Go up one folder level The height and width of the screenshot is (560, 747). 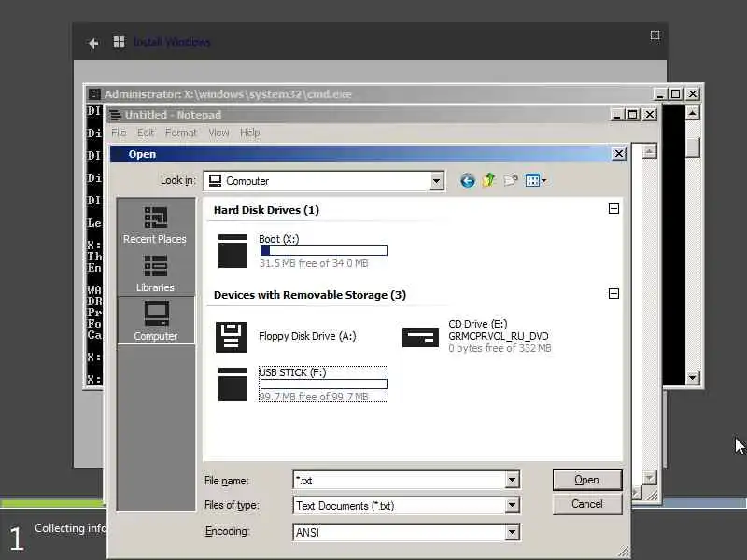(488, 180)
